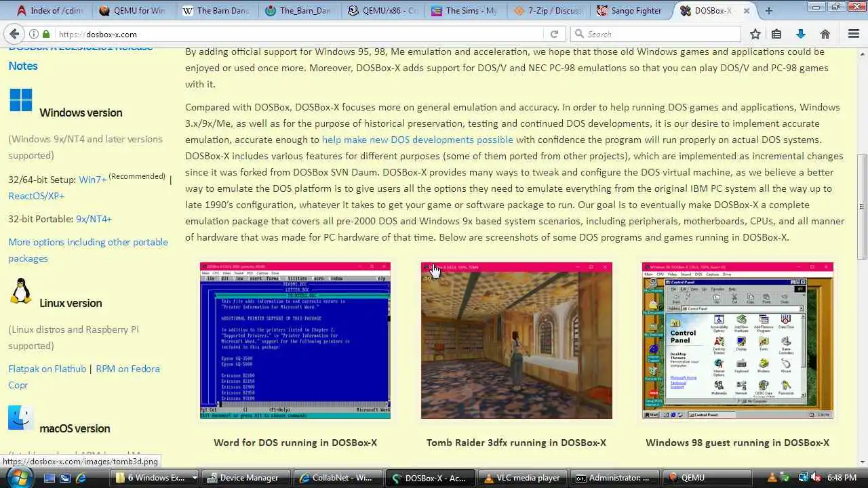868x488 pixels.
Task: Switch to VLC media player taskbar button
Action: (x=524, y=478)
